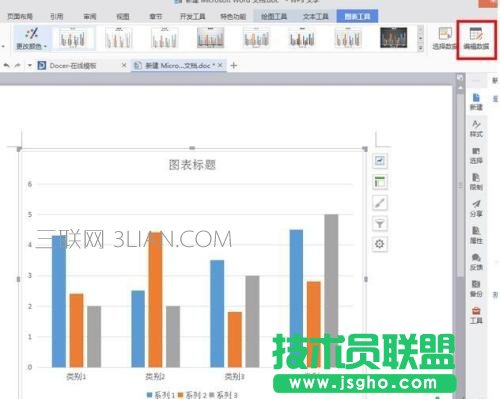This screenshot has width=500, height=399.
Task: Click the scrollbar up arrow
Action: (x=460, y=87)
